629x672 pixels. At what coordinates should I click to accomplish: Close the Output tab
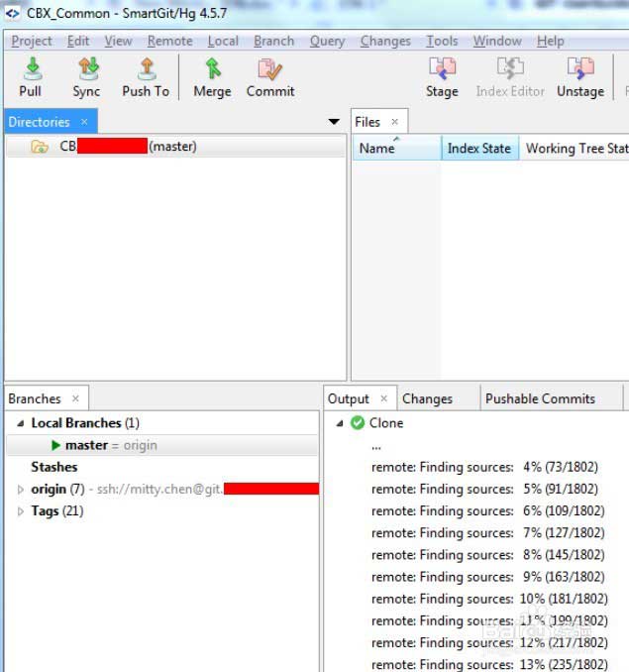384,399
